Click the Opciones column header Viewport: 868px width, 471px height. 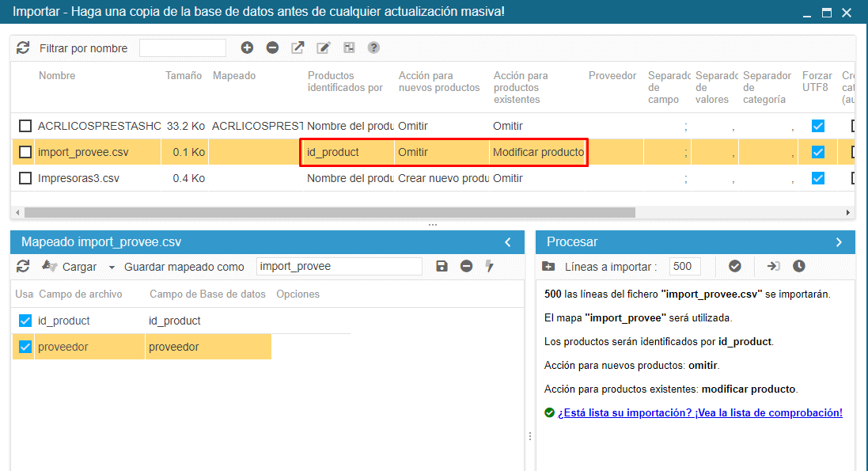click(x=298, y=294)
